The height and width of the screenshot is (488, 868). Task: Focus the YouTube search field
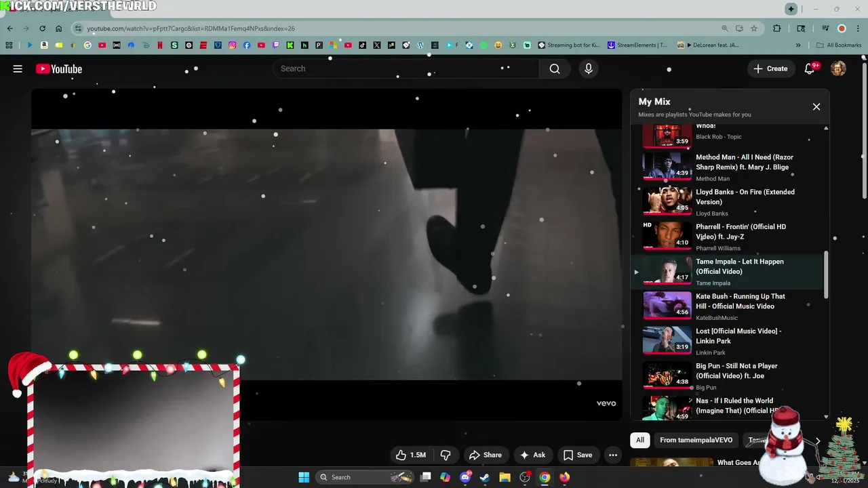point(406,68)
